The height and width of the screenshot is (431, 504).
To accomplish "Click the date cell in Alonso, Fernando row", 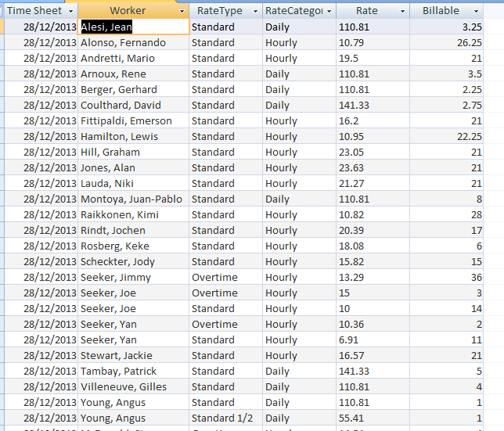I will coord(41,42).
